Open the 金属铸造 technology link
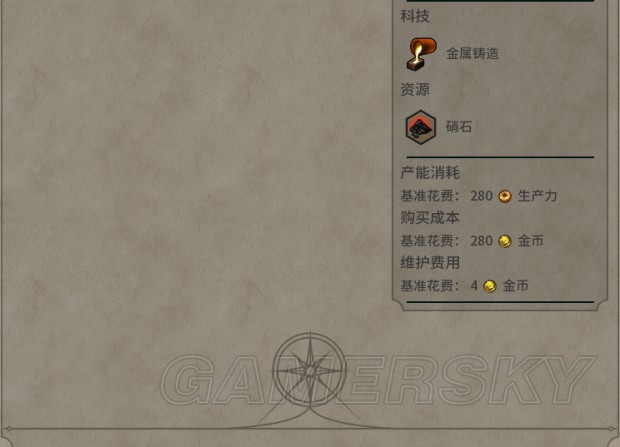The width and height of the screenshot is (620, 447). pos(472,53)
